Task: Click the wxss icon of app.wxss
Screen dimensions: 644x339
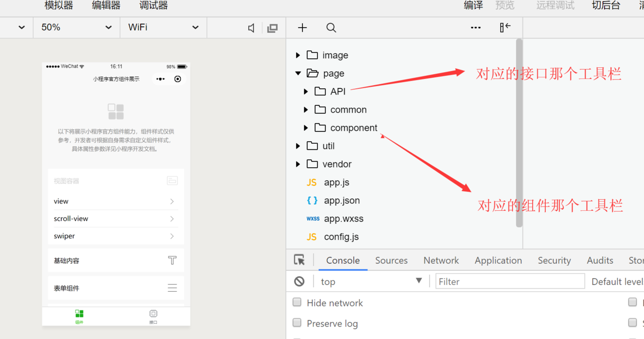Action: tap(313, 219)
